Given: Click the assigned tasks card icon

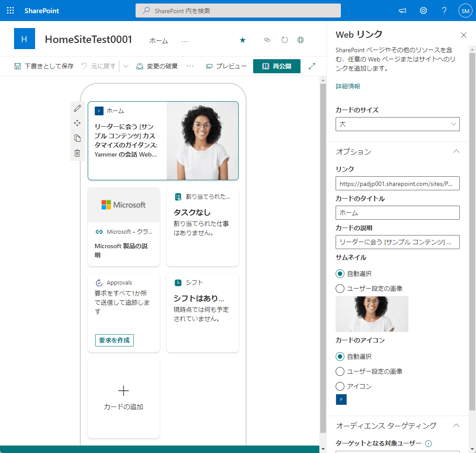Looking at the screenshot, I should coord(178,197).
